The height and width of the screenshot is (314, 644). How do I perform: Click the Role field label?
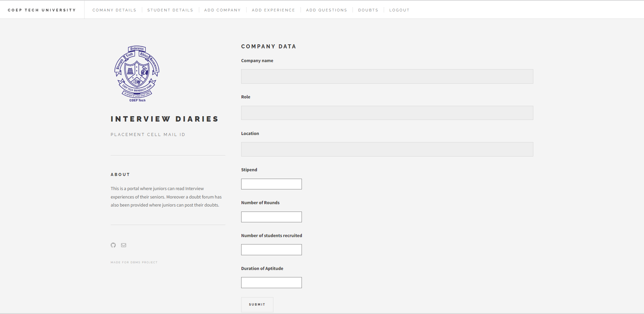pos(246,97)
